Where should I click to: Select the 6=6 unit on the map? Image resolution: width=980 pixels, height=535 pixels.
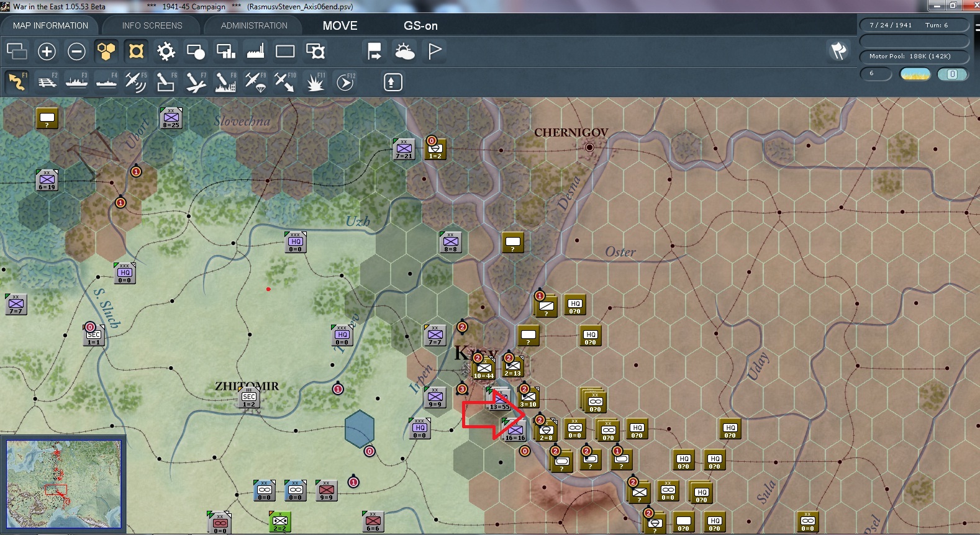tap(373, 521)
